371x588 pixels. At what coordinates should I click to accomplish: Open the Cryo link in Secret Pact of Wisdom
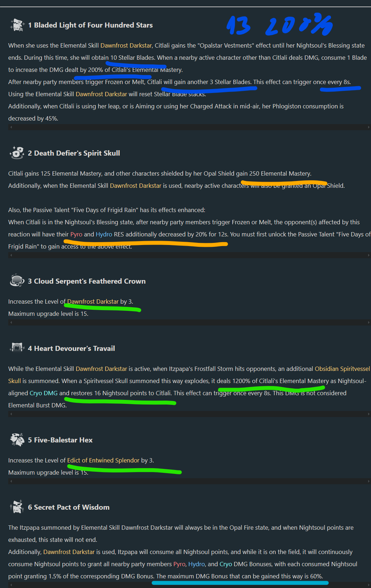pos(226,564)
